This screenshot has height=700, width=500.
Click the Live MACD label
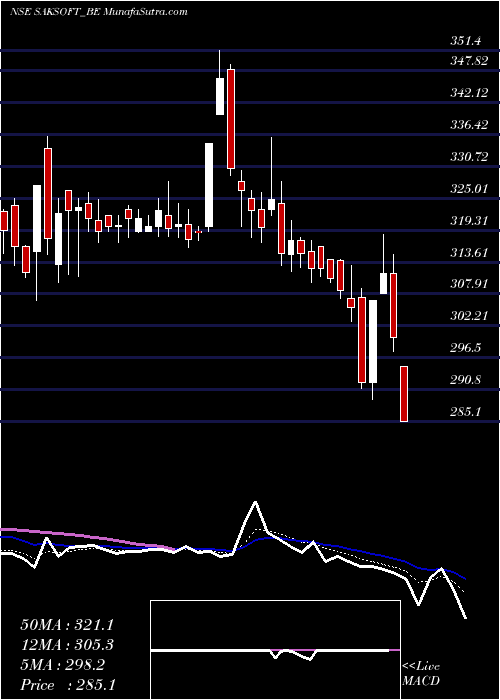[421, 674]
